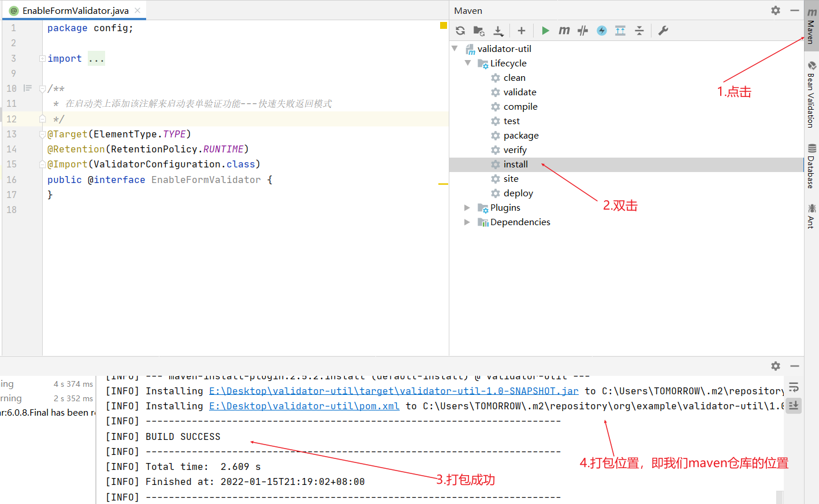This screenshot has width=819, height=504.
Task: Click the 'Finished at' console line
Action: pyautogui.click(x=255, y=481)
